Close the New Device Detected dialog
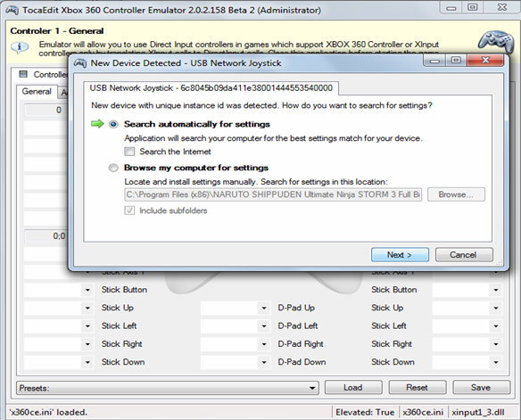 pyautogui.click(x=485, y=61)
